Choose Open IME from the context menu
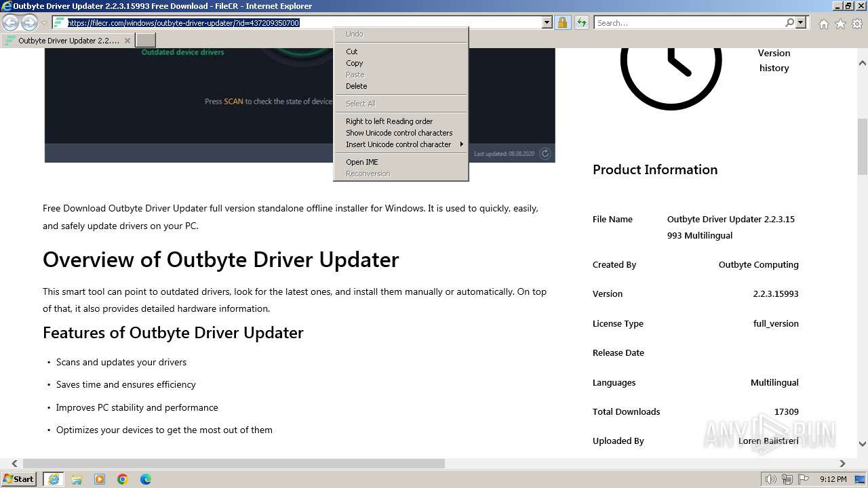Screen dimensions: 868x488 401,162
